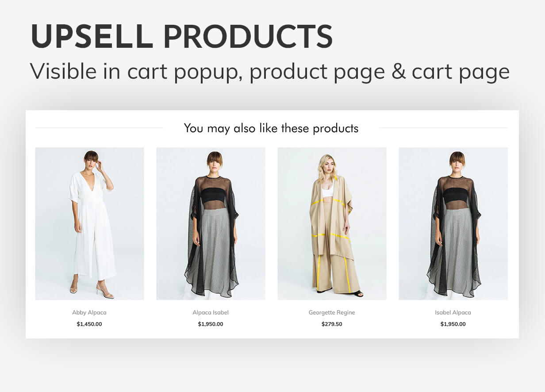
Task: Click the Visible in cart popup subtitle
Action: (x=269, y=72)
